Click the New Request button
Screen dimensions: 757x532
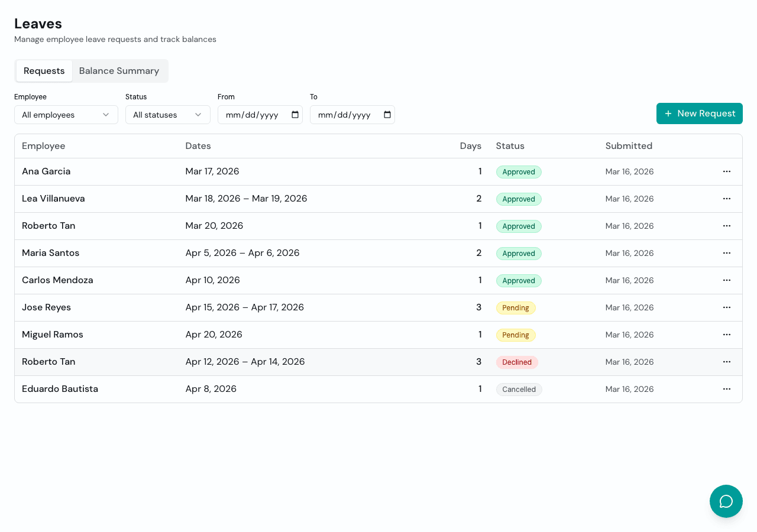[x=699, y=113]
